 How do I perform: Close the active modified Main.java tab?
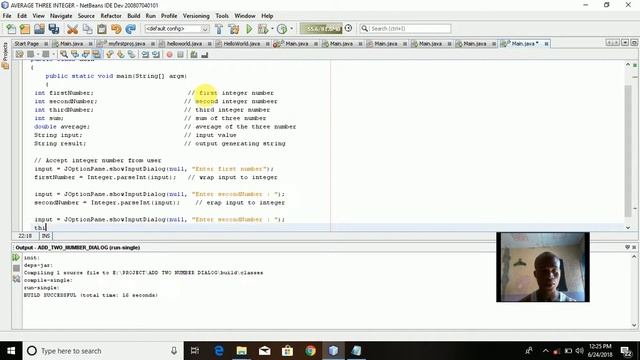tap(546, 43)
